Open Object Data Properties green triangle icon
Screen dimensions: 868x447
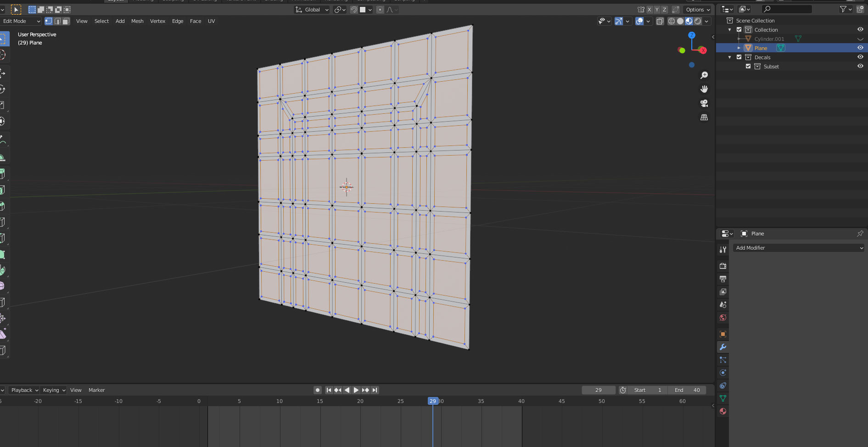click(723, 398)
